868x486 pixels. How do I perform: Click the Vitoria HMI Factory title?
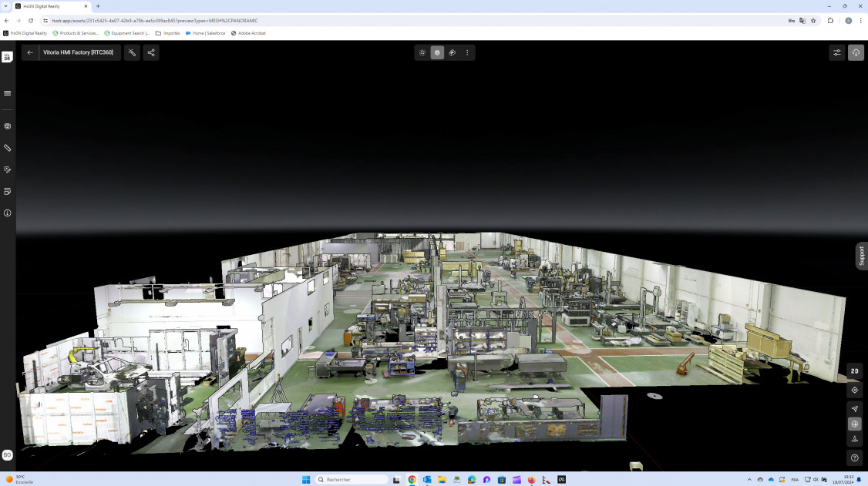78,52
